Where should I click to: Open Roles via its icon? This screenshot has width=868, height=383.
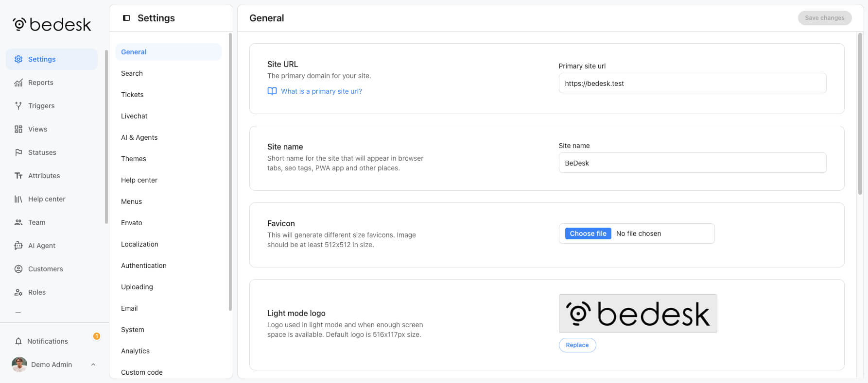click(18, 292)
